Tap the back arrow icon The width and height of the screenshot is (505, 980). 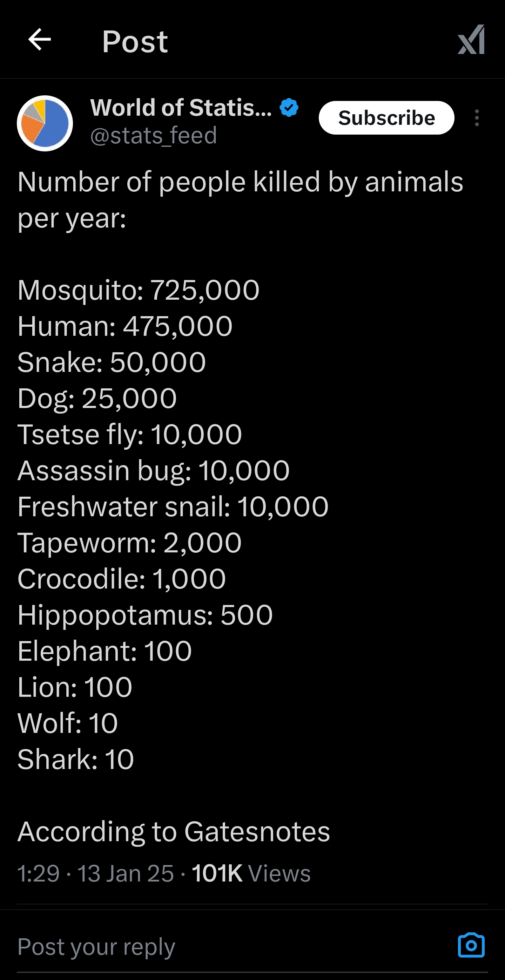40,40
